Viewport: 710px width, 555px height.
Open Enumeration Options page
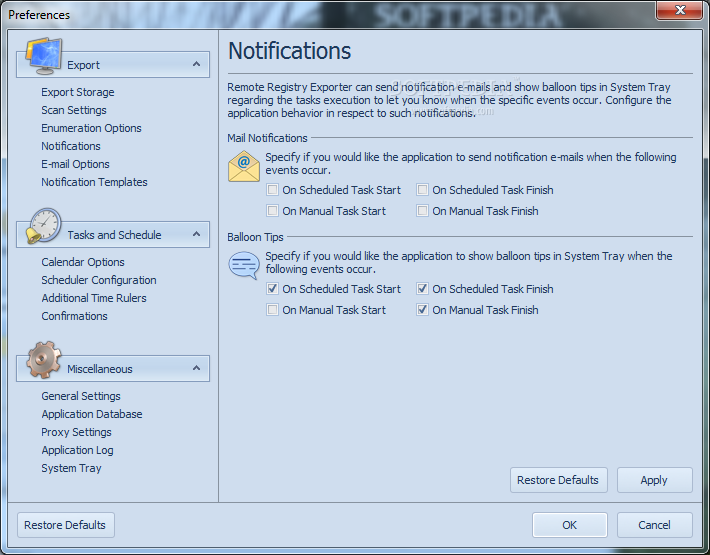click(x=91, y=128)
